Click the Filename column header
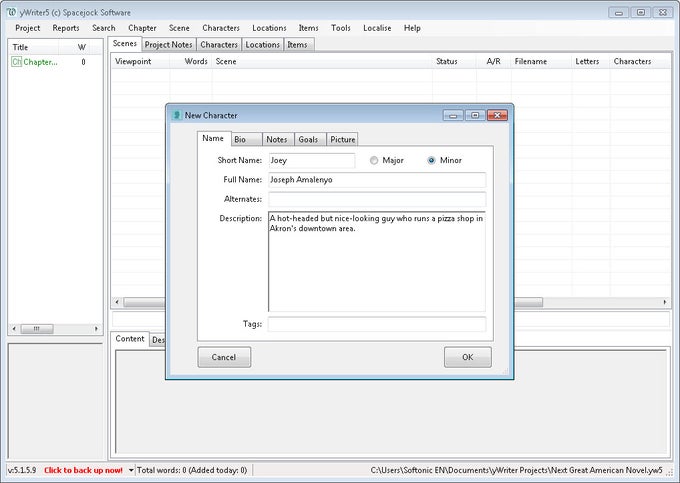680x483 pixels. tap(541, 62)
